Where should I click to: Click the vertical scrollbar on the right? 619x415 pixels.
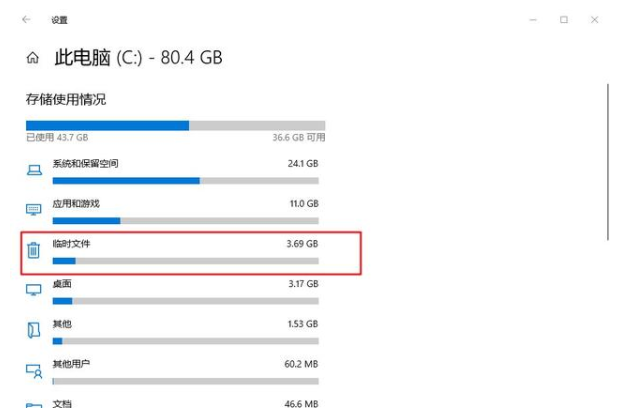[x=608, y=160]
